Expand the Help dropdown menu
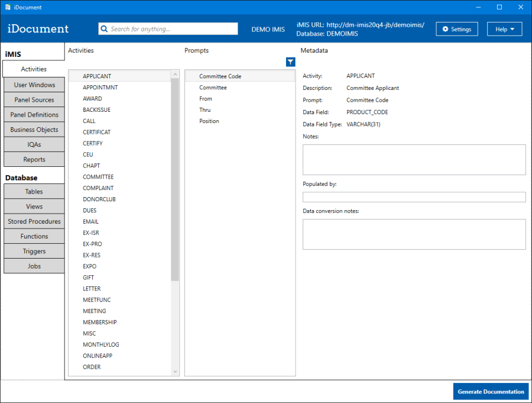Image resolution: width=532 pixels, height=403 pixels. point(504,29)
